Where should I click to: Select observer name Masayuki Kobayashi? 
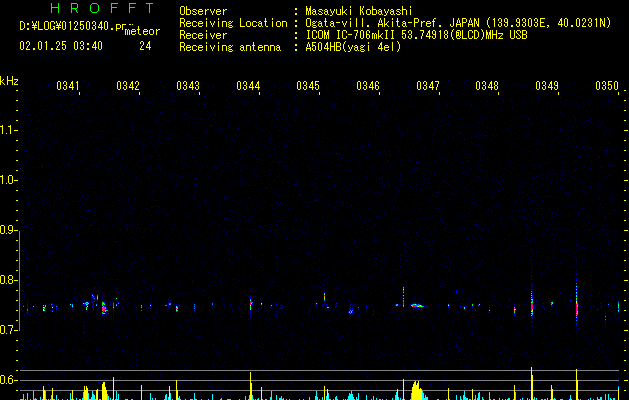[x=359, y=11]
